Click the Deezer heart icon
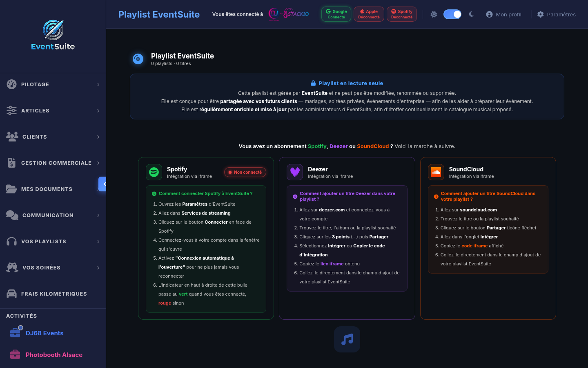This screenshot has width=588, height=368. coord(295,172)
